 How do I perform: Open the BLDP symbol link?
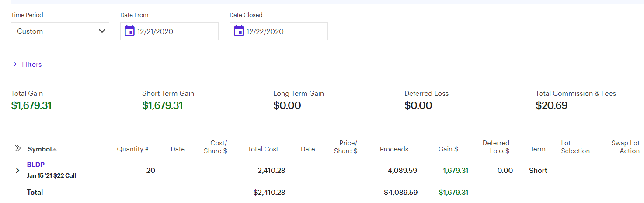(x=36, y=164)
